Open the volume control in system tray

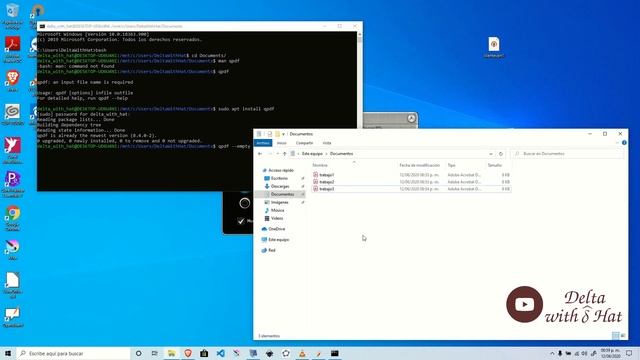pyautogui.click(x=584, y=353)
